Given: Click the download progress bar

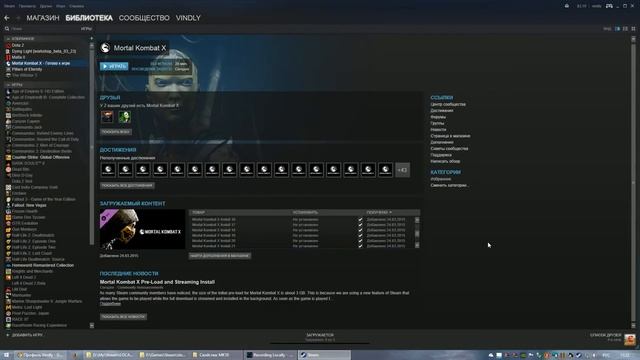Looking at the screenshot, I should point(320,343).
